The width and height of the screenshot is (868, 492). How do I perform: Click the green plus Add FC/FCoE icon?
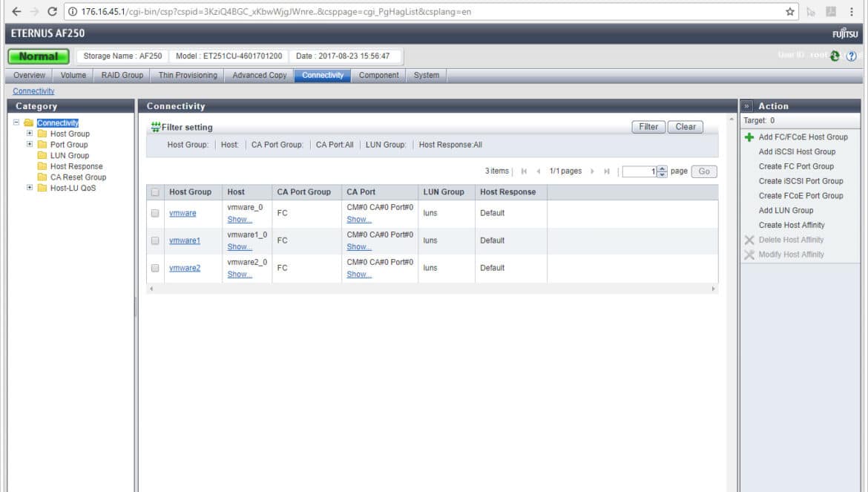(749, 137)
